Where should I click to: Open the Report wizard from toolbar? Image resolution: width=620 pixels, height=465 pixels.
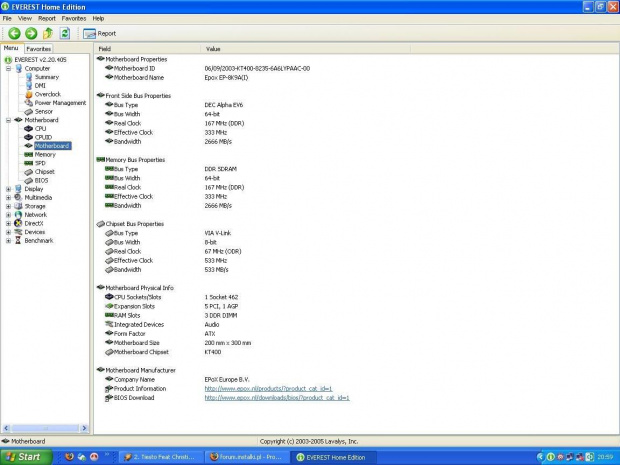coord(100,33)
